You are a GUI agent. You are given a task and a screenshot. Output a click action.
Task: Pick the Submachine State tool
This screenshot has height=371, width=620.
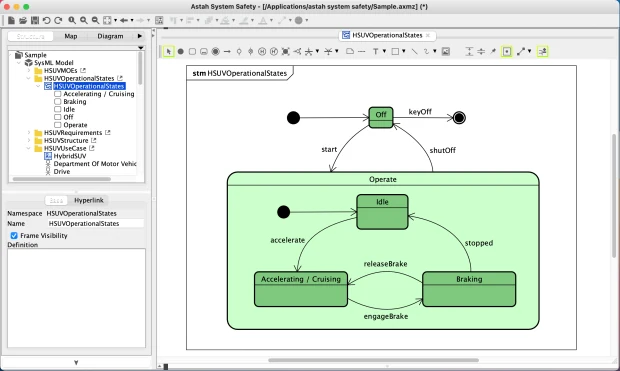click(x=204, y=51)
